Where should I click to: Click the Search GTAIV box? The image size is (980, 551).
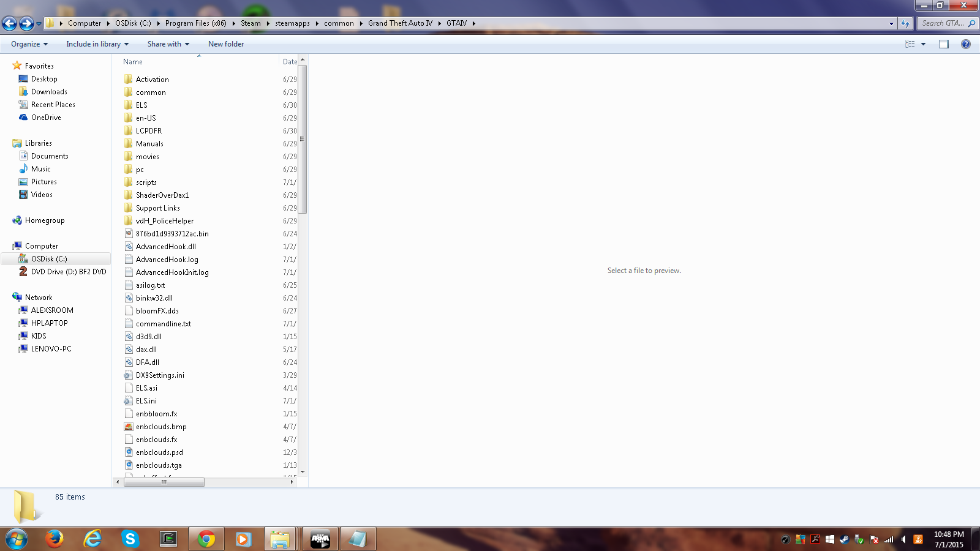point(948,23)
